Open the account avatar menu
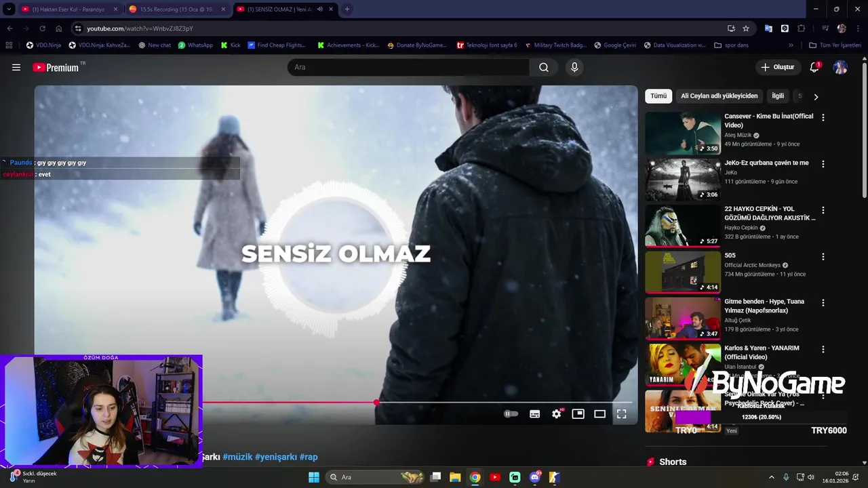Screen dimensions: 868x488 840,67
